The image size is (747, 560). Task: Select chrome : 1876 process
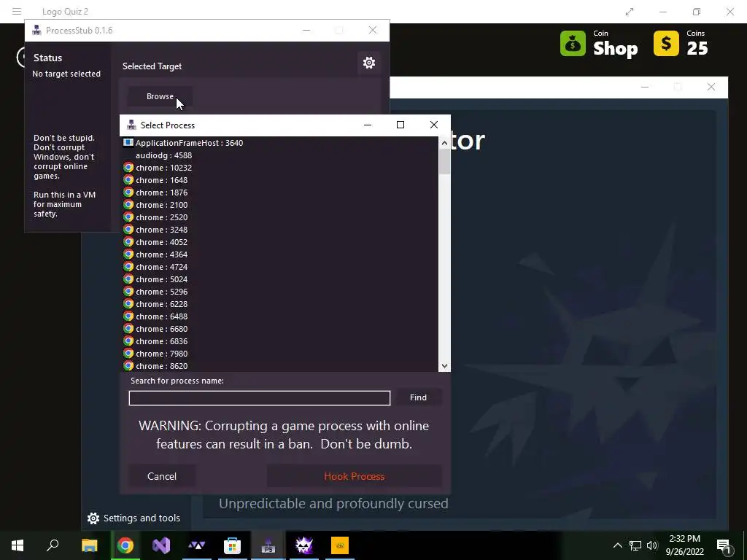pos(280,192)
